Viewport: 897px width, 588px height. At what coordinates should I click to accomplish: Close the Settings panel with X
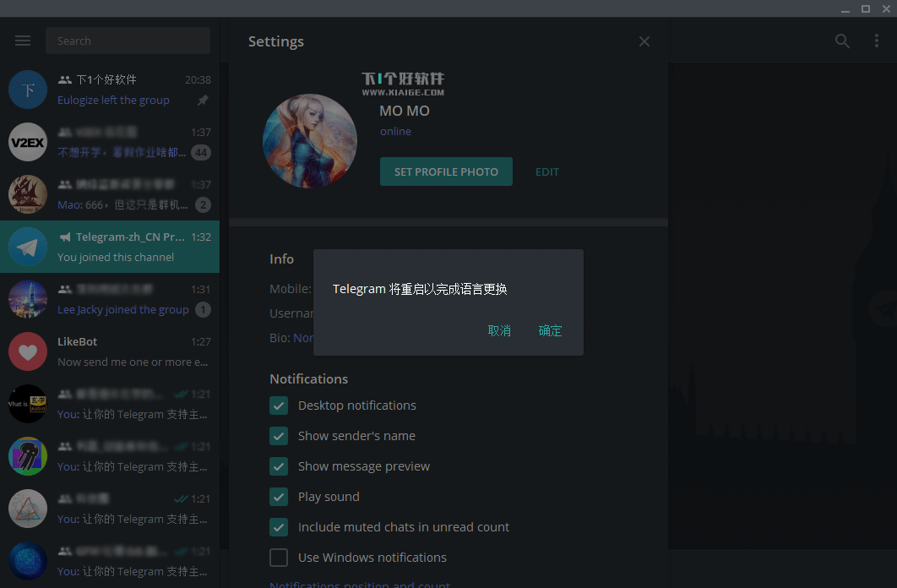click(644, 41)
